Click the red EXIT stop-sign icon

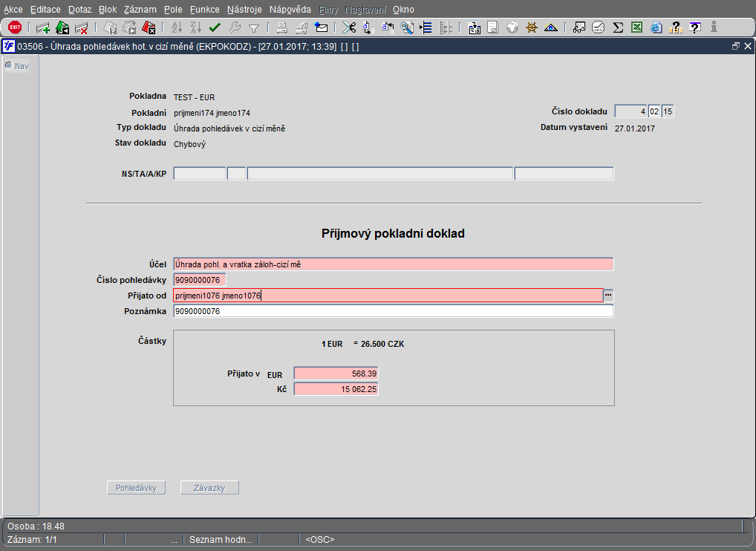(15, 27)
